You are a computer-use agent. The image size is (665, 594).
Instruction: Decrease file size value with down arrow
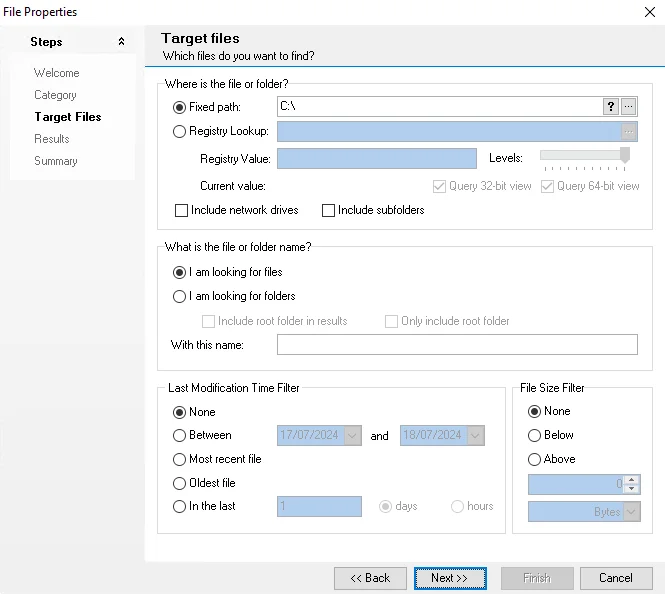[x=632, y=489]
